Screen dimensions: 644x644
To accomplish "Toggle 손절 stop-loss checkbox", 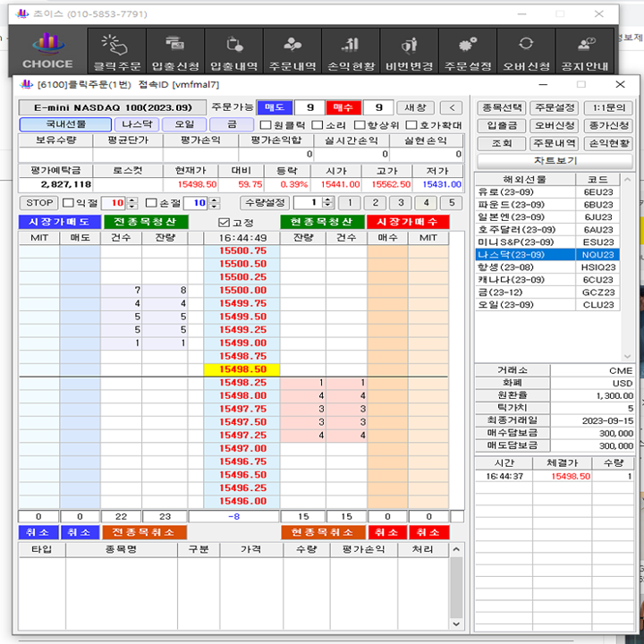I will pos(151,202).
